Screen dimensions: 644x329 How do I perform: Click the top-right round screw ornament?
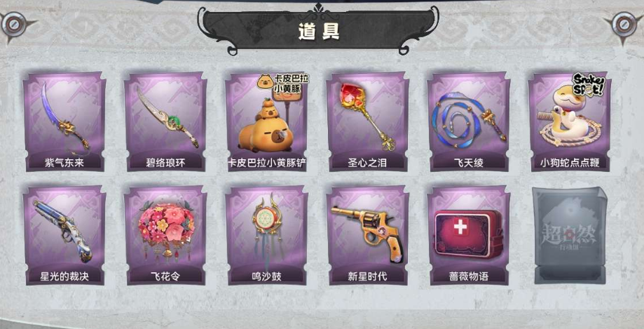(624, 25)
